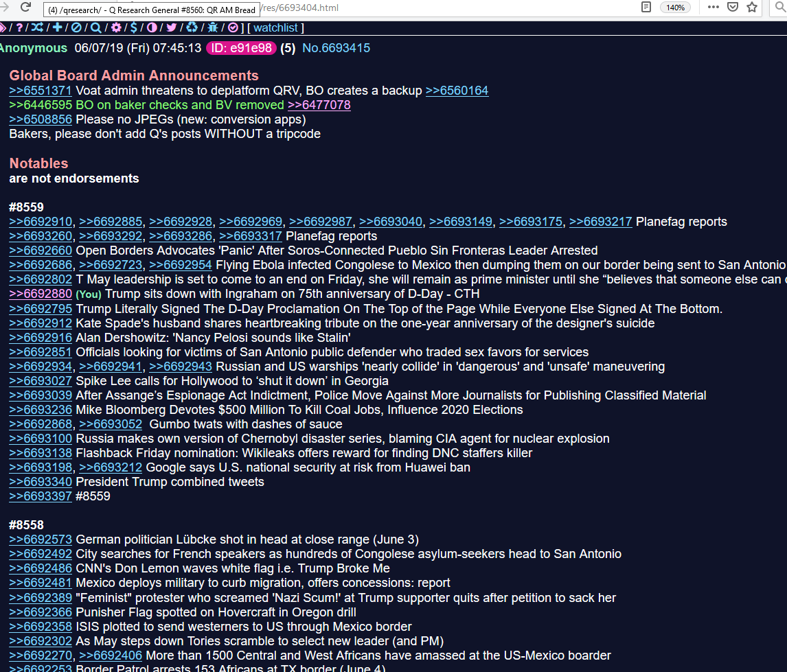The width and height of the screenshot is (787, 672).
Task: Open >>6692910 planefag report link
Action: pos(41,222)
